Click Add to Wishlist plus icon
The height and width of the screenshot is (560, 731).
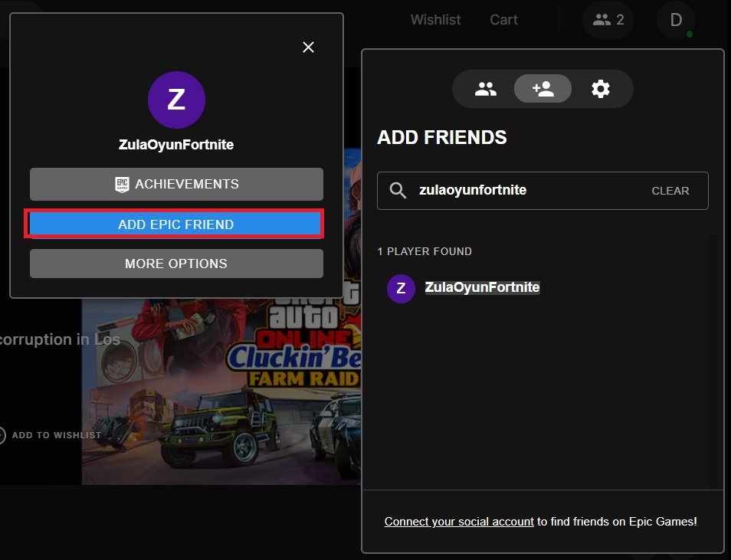[x=2, y=435]
